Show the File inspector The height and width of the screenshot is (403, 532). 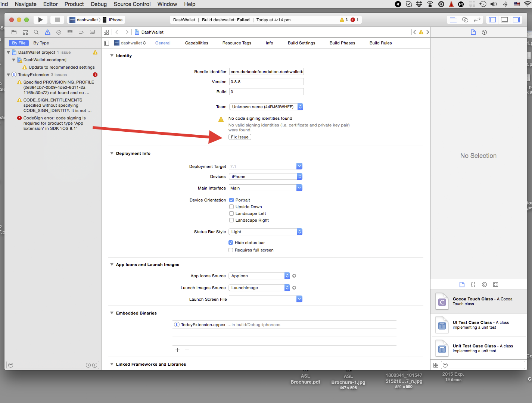click(x=473, y=32)
